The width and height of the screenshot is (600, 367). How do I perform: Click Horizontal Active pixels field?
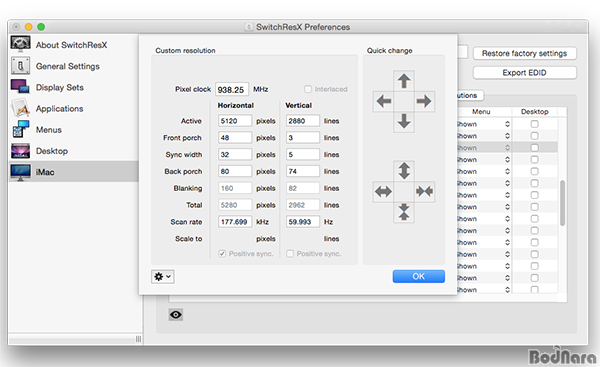[235, 121]
